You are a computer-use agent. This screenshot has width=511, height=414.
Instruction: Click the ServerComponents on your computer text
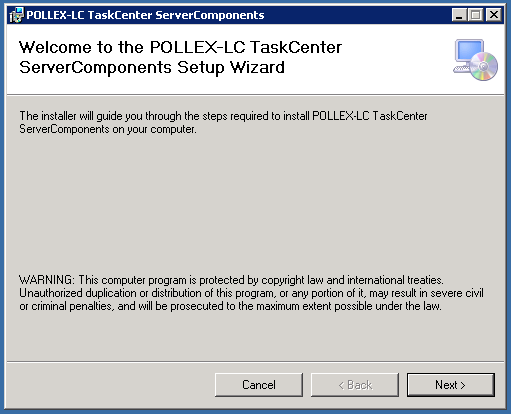(108, 129)
